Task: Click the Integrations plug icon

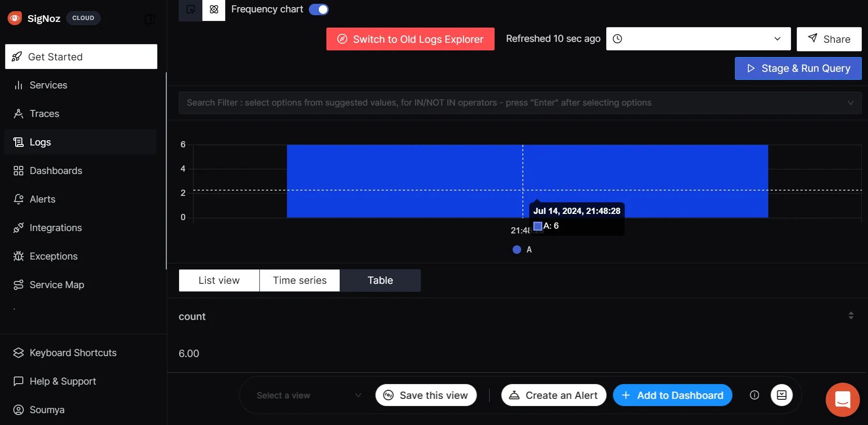Action: 19,228
